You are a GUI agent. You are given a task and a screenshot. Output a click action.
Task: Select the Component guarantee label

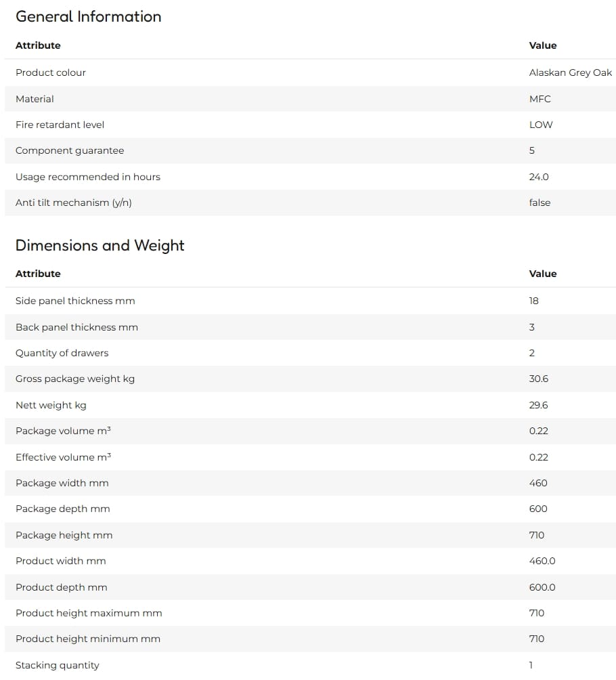70,150
